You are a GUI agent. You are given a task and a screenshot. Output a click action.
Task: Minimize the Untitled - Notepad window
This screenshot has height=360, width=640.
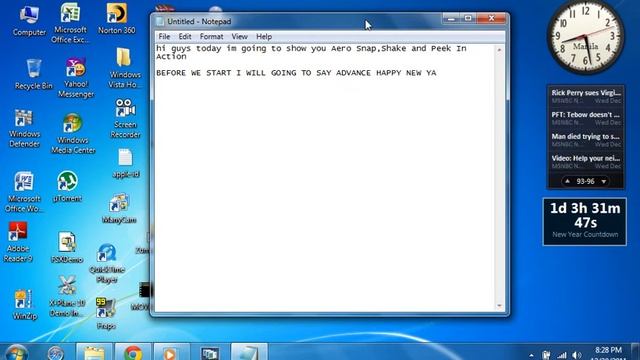451,18
